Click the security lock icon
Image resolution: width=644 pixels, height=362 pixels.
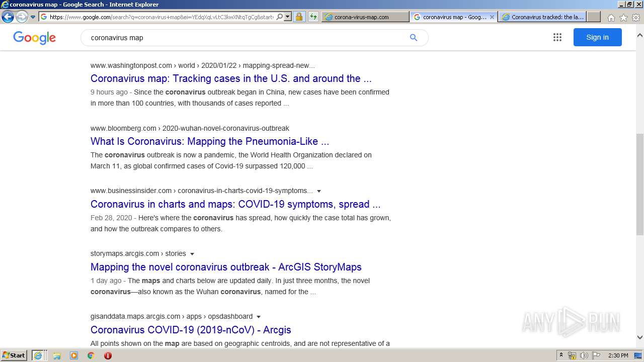click(299, 17)
